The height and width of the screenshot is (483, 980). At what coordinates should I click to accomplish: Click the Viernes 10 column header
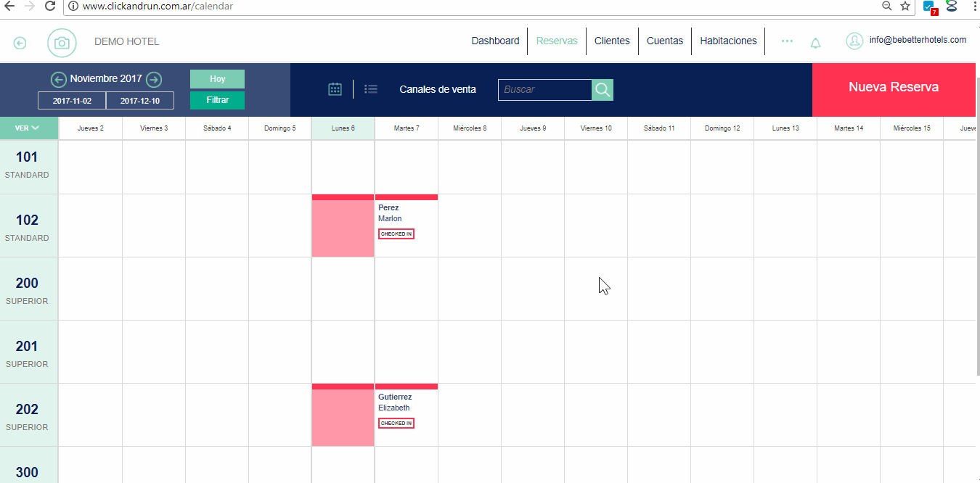(596, 128)
